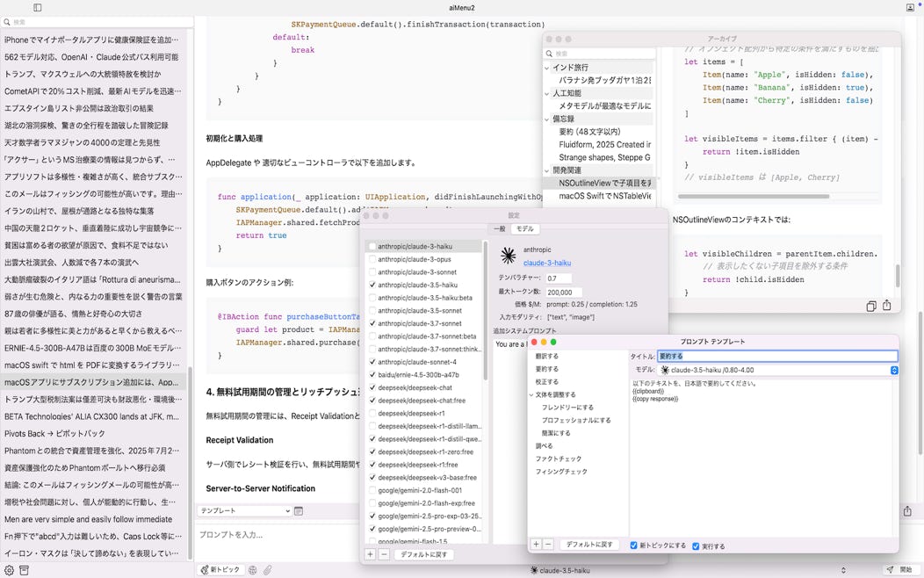Viewport: 924px width, 578px height.
Task: Collapse the インド旅行 group in アーカイブ
Action: click(547, 68)
